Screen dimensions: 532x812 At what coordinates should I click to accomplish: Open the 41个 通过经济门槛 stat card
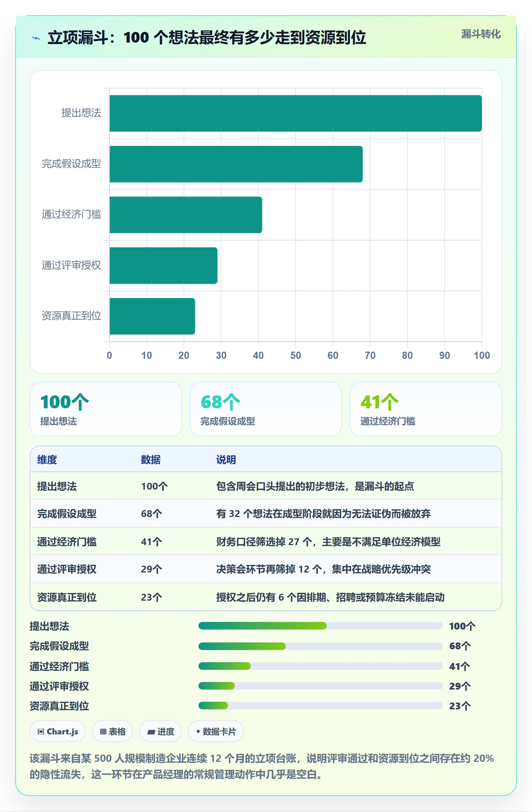pyautogui.click(x=426, y=409)
